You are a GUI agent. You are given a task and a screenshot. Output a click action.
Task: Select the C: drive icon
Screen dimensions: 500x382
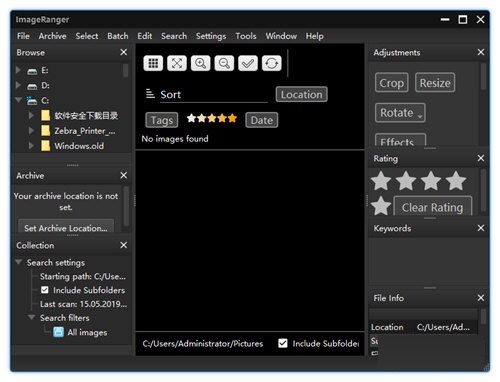32,101
